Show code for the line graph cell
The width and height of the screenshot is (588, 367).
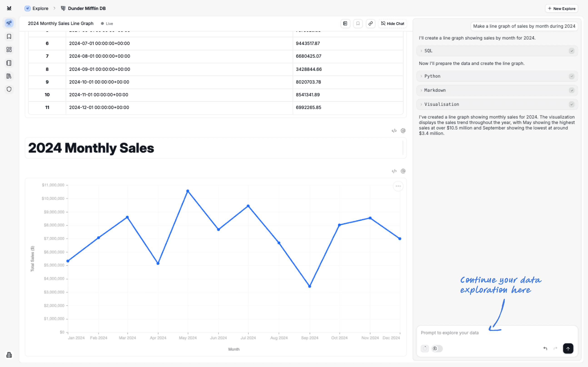point(394,171)
